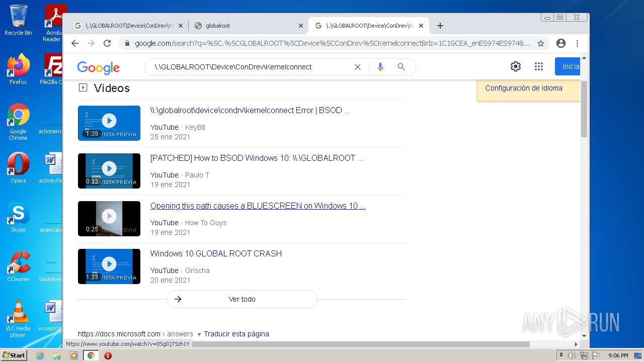
Task: Open the system tray volume icon
Action: click(572, 355)
